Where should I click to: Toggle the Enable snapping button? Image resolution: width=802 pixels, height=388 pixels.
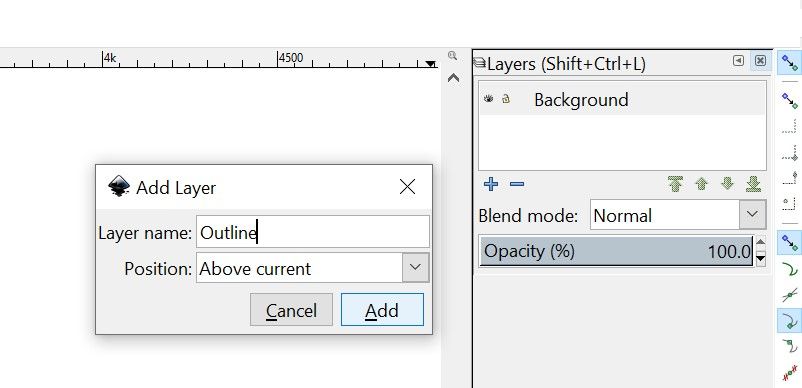click(790, 63)
